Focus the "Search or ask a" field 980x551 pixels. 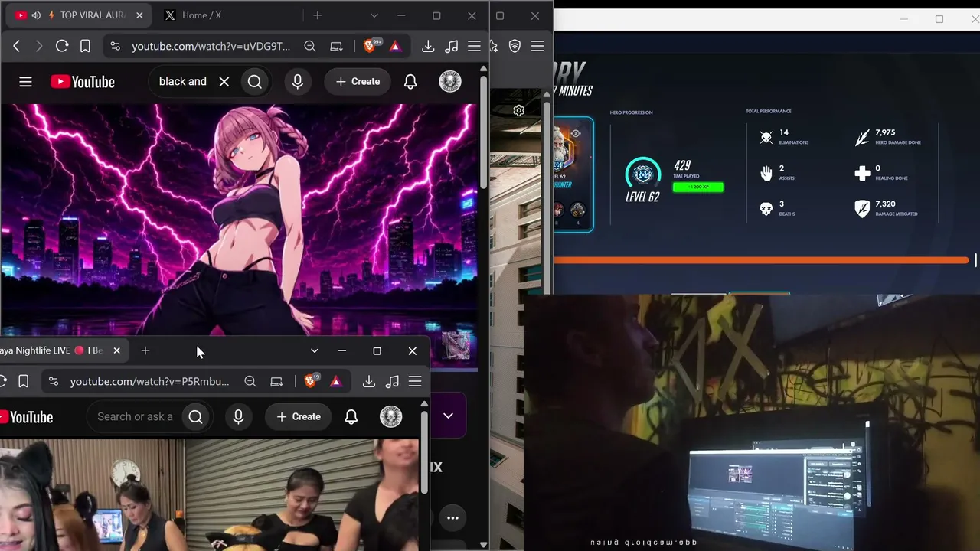click(135, 417)
